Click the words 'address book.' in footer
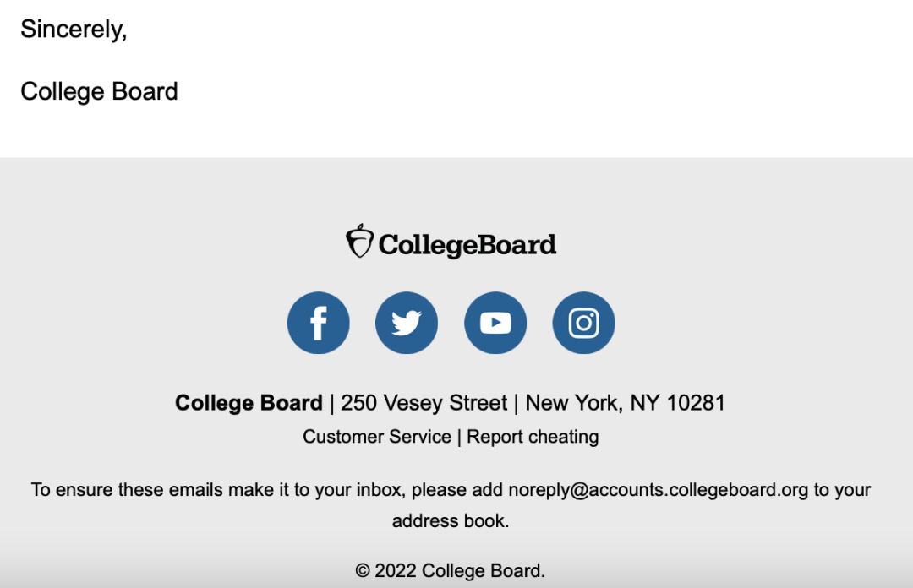 pyautogui.click(x=451, y=520)
